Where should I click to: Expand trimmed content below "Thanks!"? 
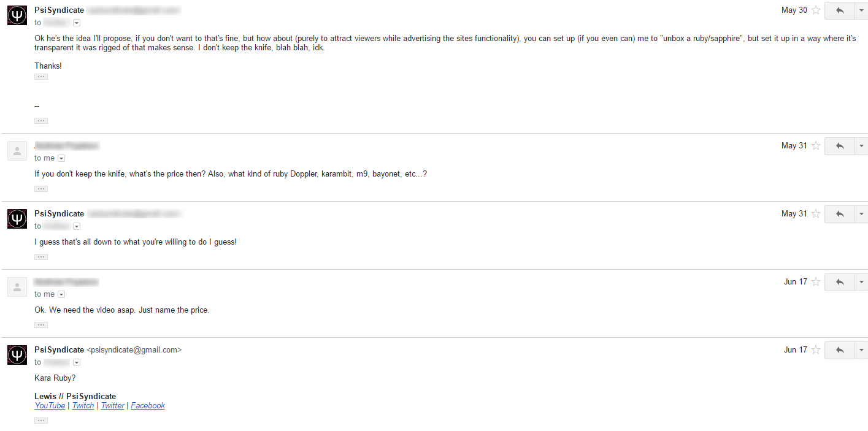pyautogui.click(x=41, y=77)
